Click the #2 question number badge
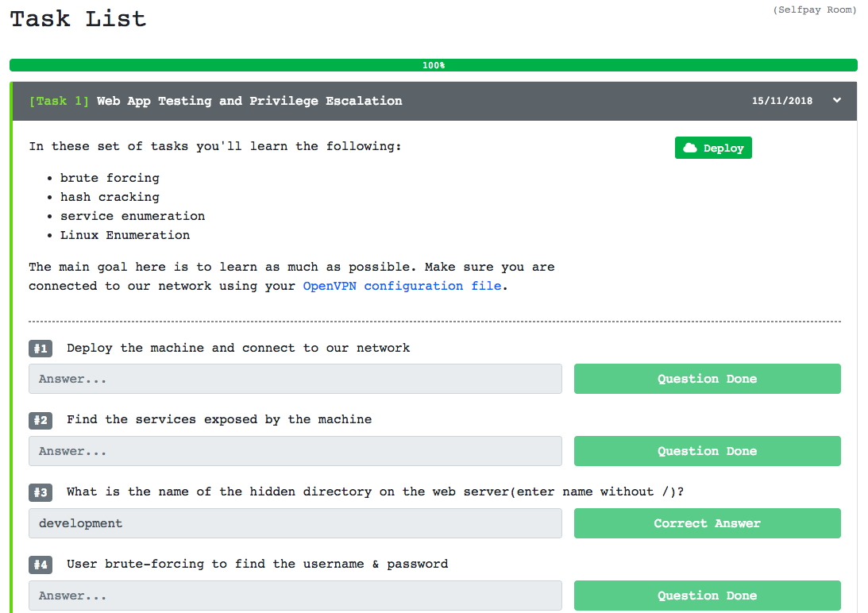The width and height of the screenshot is (868, 613). click(41, 420)
